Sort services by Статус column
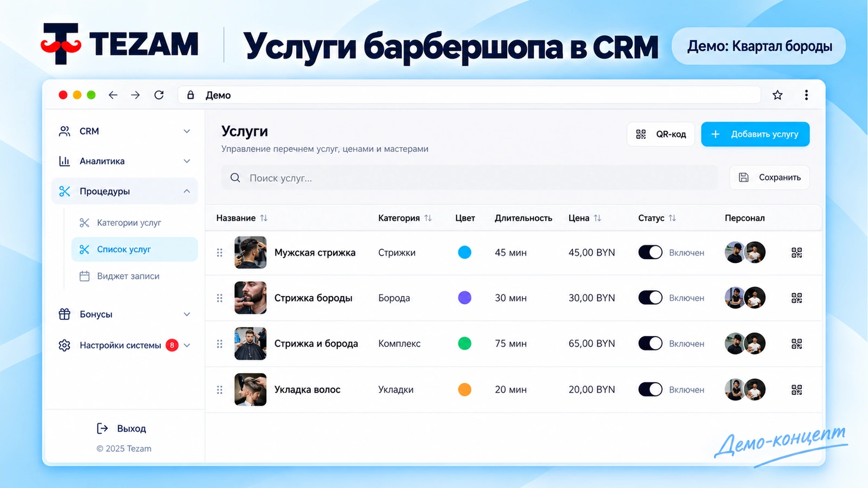Image resolution: width=868 pixels, height=488 pixels. (672, 218)
